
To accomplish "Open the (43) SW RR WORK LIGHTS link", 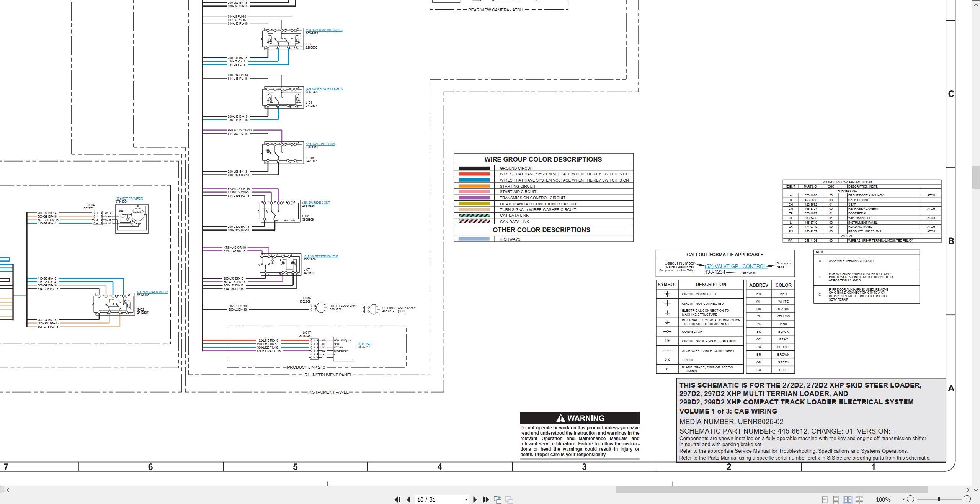I will [324, 89].
